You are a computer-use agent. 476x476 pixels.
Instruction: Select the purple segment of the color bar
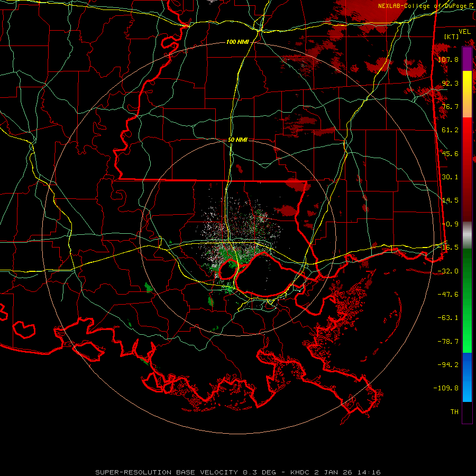point(467,59)
